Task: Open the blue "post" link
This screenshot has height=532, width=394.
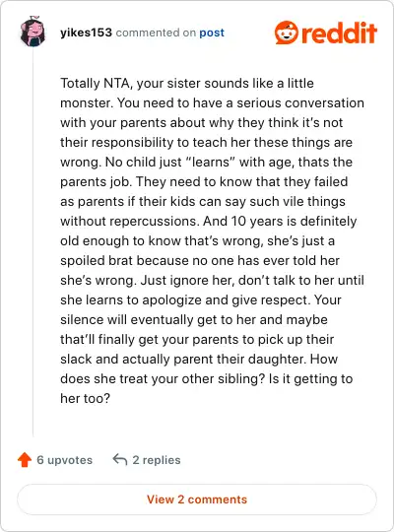Action: point(212,33)
